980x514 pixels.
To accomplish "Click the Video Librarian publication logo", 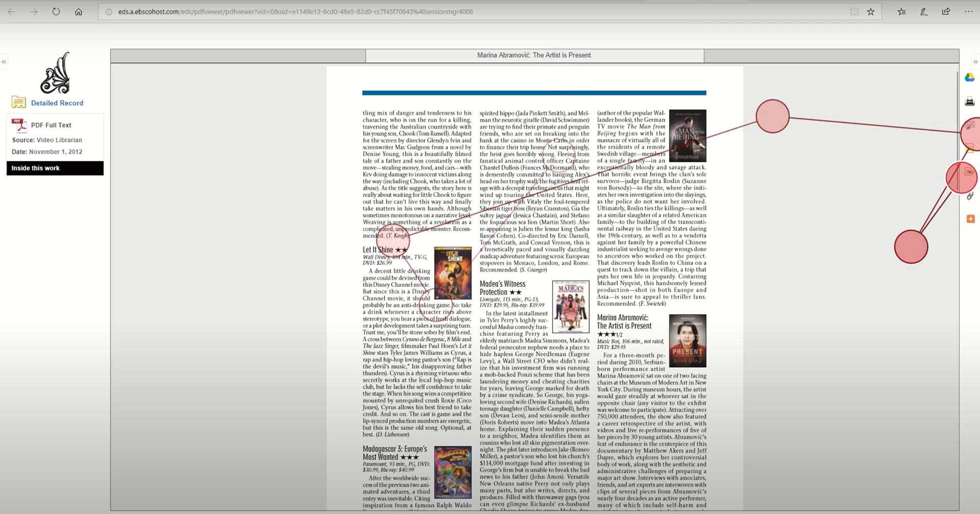I will coord(55,73).
